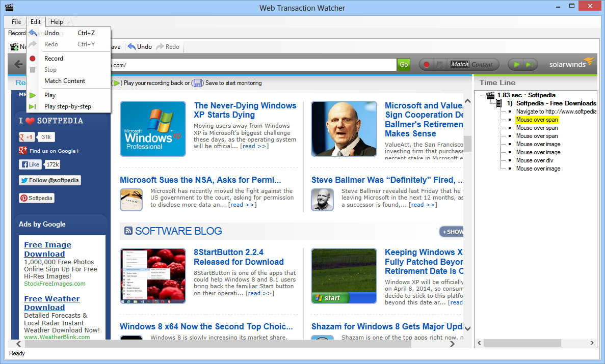Click the film strip icon of step 1
Viewport: 605px width, 364px height.
click(x=498, y=103)
